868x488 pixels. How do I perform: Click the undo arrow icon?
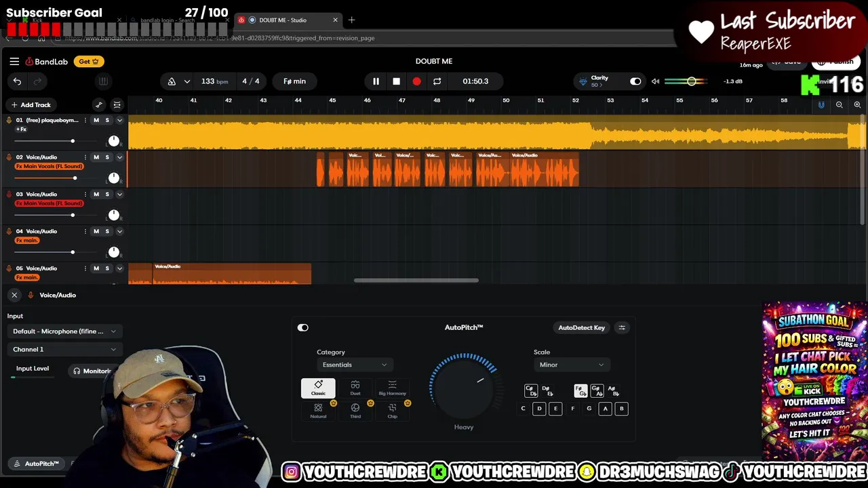tap(17, 81)
